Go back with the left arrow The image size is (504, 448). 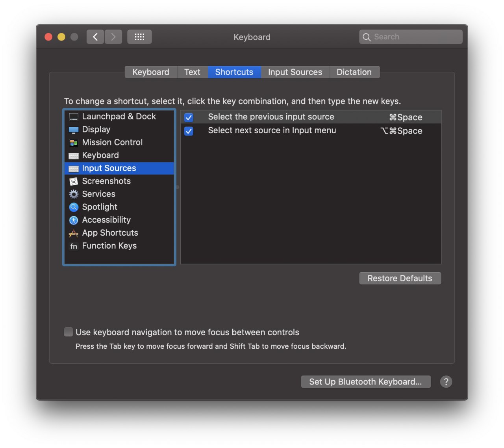95,37
